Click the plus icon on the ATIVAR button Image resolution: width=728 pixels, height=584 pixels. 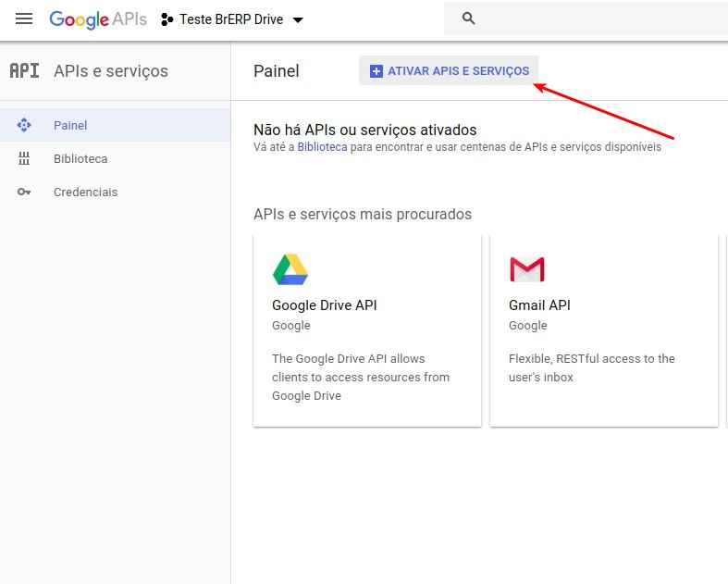click(376, 71)
